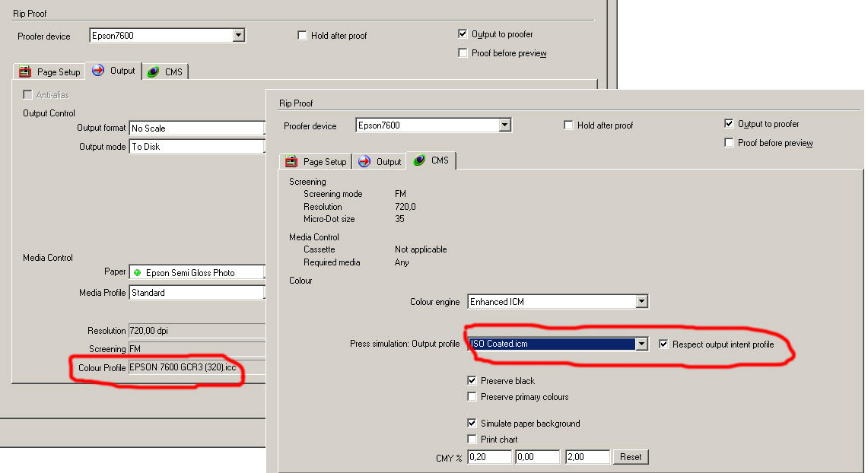Click the Reset button for CMY values

pos(631,457)
